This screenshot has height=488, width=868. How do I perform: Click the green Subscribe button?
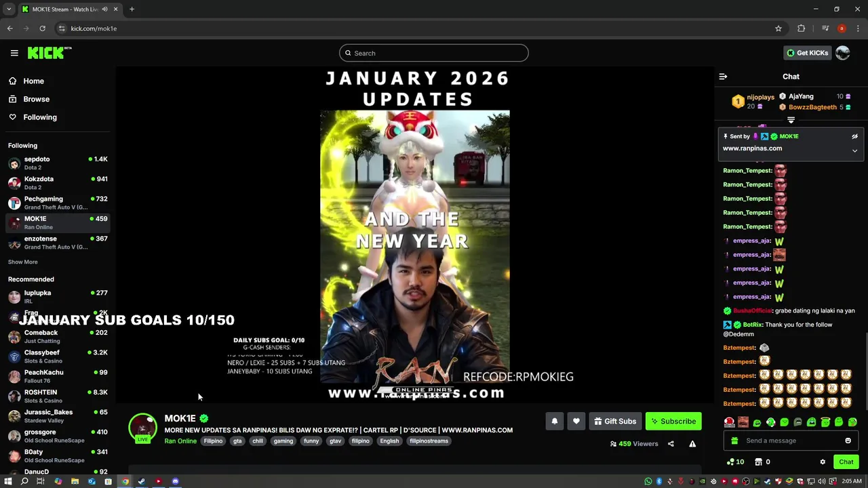[x=673, y=421]
